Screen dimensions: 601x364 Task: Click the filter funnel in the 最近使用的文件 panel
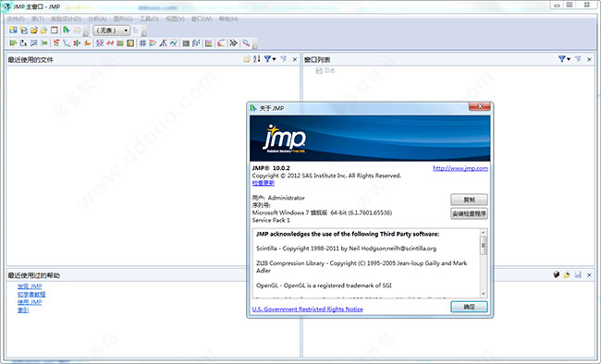pyautogui.click(x=267, y=59)
